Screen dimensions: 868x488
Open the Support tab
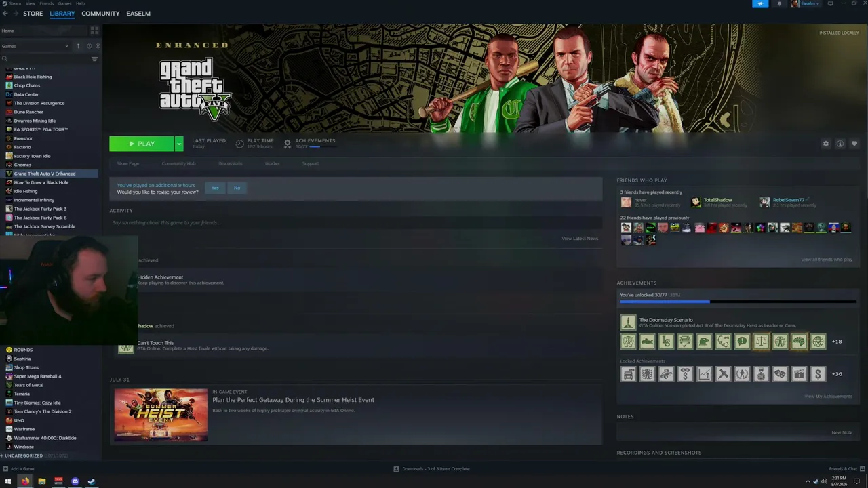coord(310,163)
